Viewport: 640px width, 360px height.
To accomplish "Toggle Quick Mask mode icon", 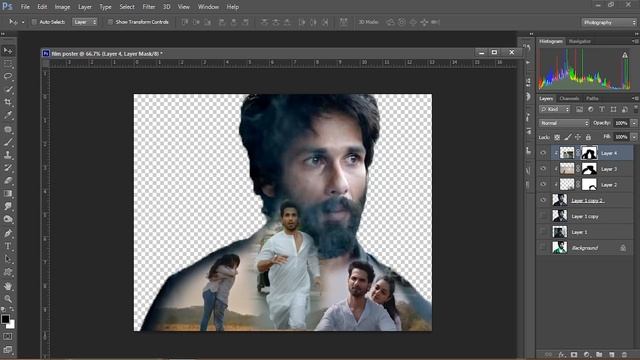I will coord(8,336).
